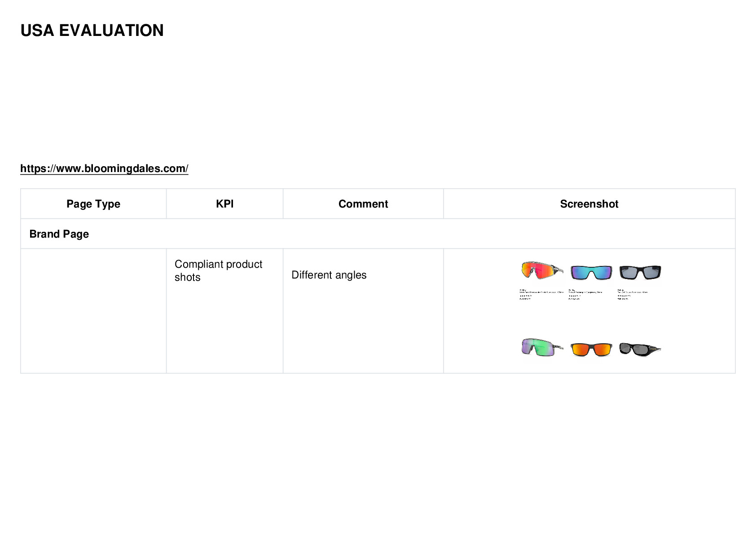Click the price line beneath the blue sunglasses
The height and width of the screenshot is (535, 756).
tap(574, 299)
